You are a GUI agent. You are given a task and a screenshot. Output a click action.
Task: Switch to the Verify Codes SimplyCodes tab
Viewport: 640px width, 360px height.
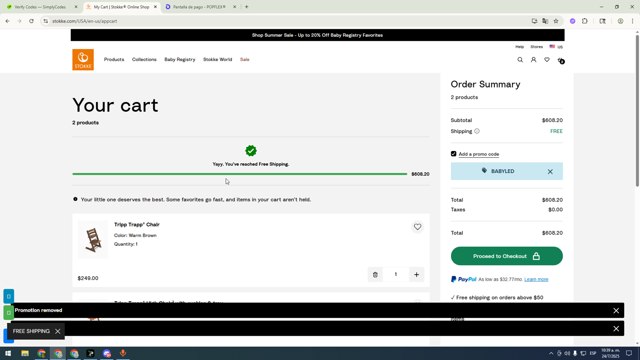coord(40,7)
